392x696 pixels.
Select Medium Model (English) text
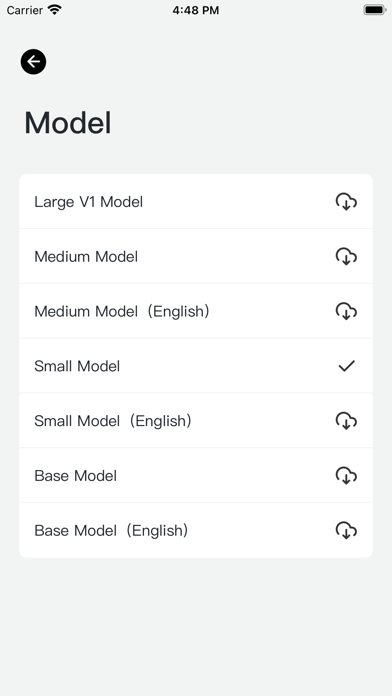tap(122, 311)
